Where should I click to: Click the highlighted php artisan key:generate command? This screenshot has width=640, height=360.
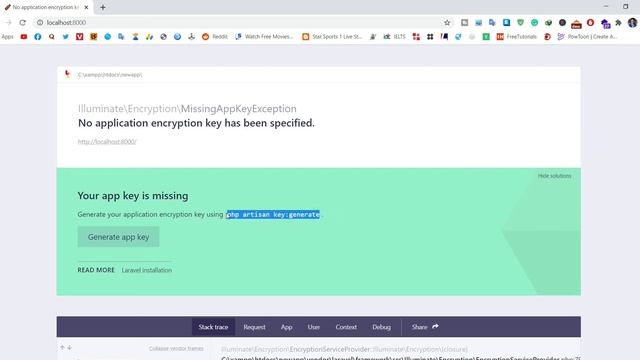[x=273, y=214]
